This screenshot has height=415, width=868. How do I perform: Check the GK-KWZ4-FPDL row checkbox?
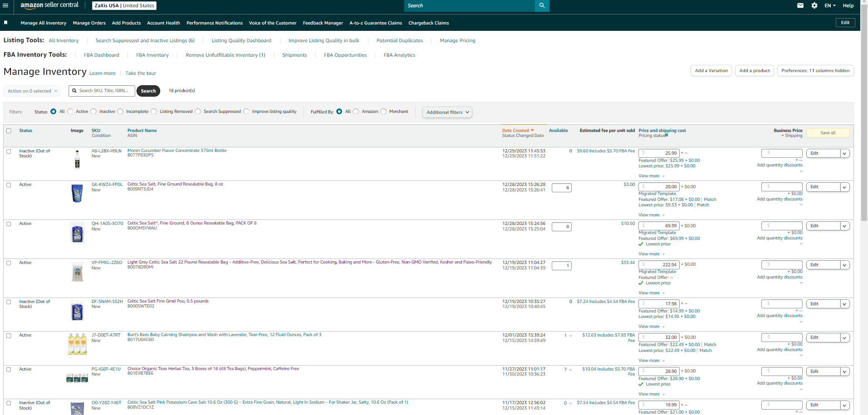pyautogui.click(x=9, y=185)
